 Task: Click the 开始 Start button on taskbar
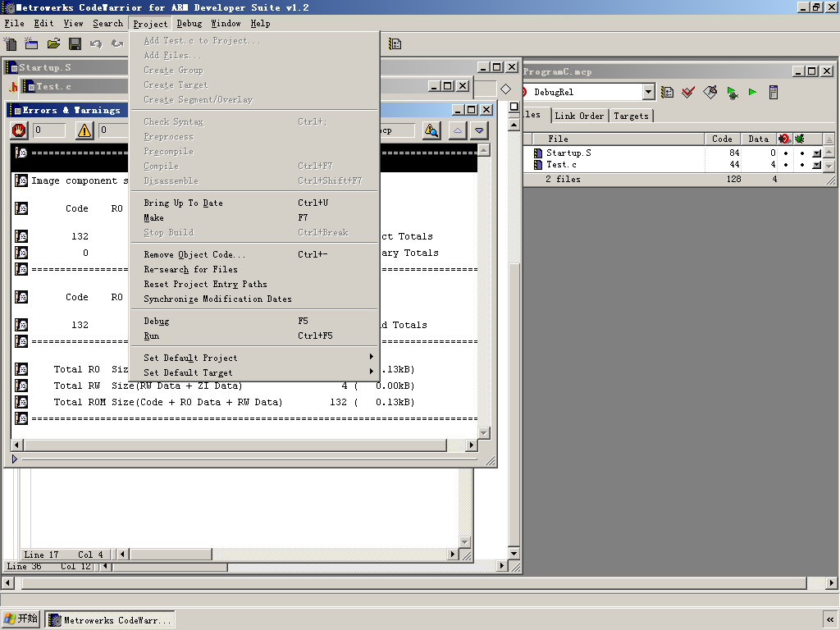tap(21, 619)
